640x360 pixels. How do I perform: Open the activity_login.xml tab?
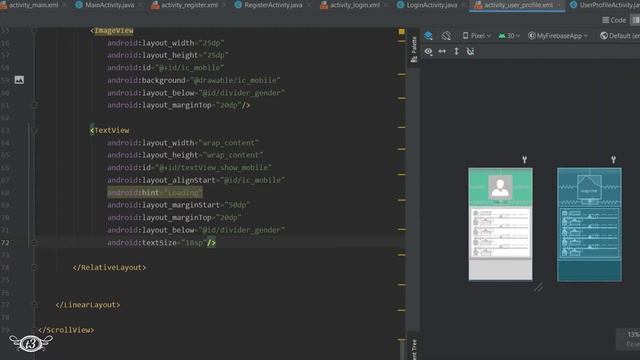pos(353,5)
